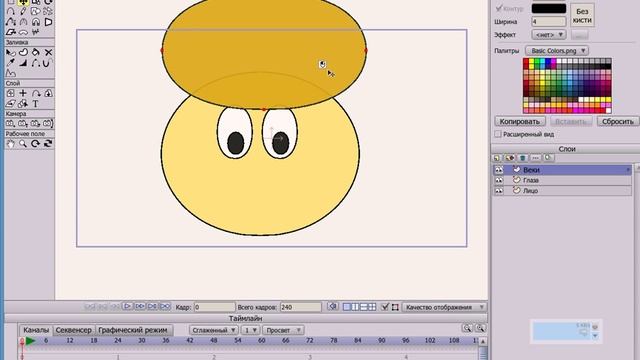This screenshot has width=640, height=360.
Task: Switch to single-view layout
Action: [347, 307]
